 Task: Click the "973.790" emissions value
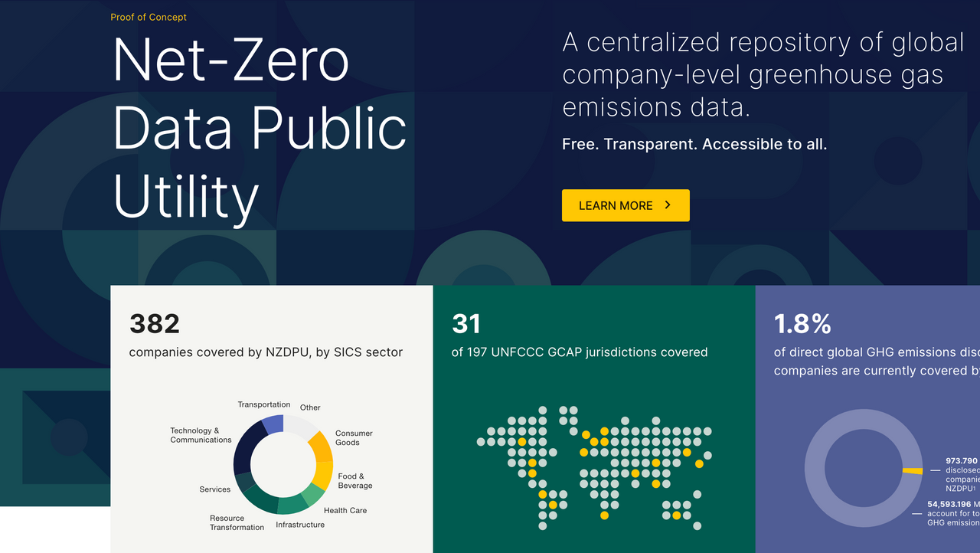pos(962,461)
